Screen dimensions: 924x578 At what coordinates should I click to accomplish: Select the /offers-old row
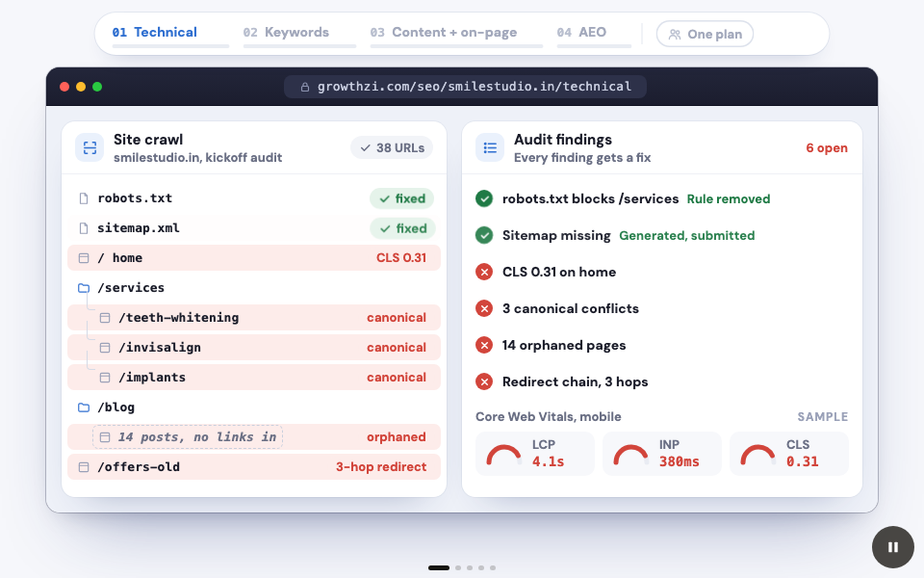click(254, 467)
